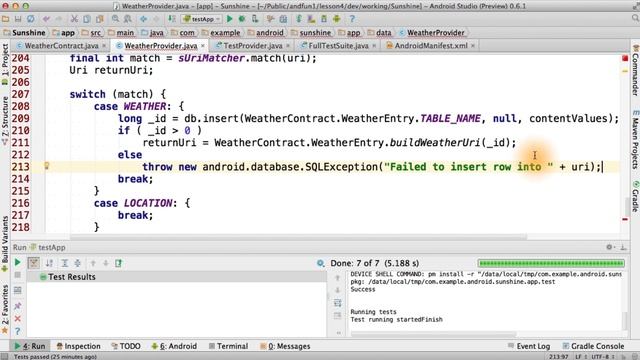Image resolution: width=640 pixels, height=360 pixels.
Task: Toggle the Maven Projects panel
Action: pos(635,140)
